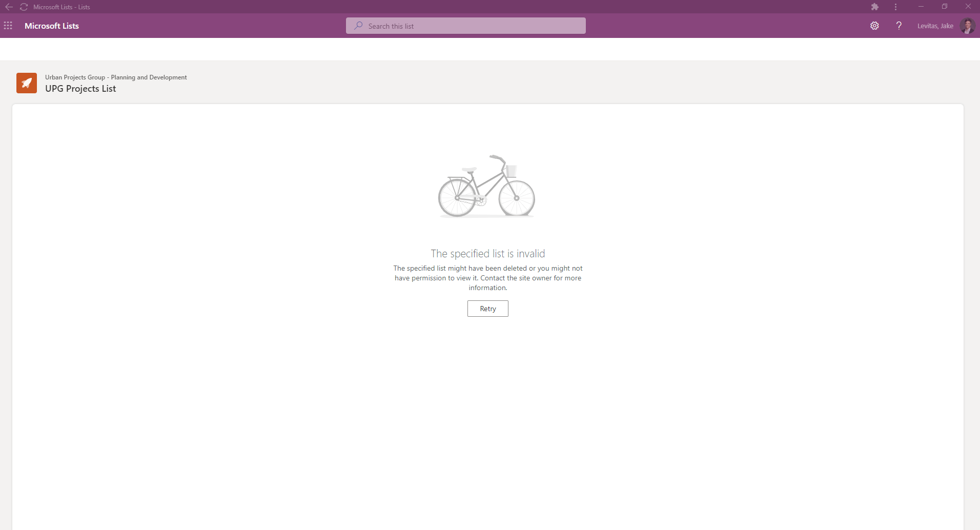The height and width of the screenshot is (530, 980).
Task: Open the Settings gear icon
Action: pyautogui.click(x=874, y=26)
